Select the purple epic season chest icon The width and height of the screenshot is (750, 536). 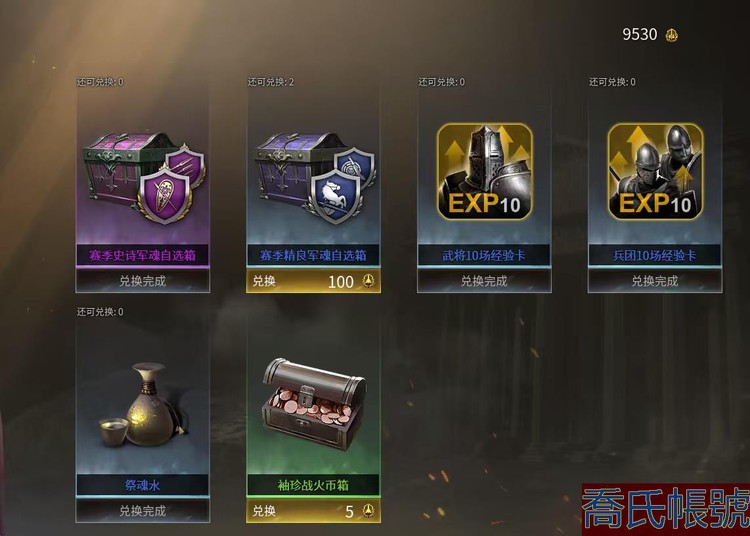point(144,178)
